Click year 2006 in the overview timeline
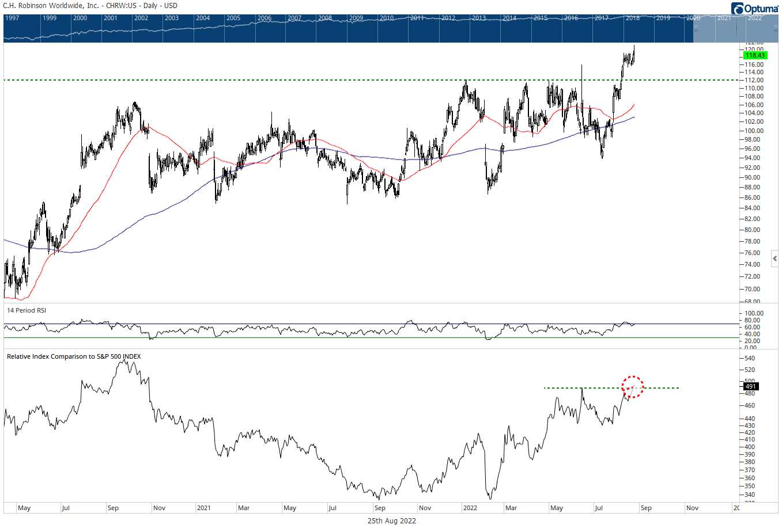 point(265,18)
